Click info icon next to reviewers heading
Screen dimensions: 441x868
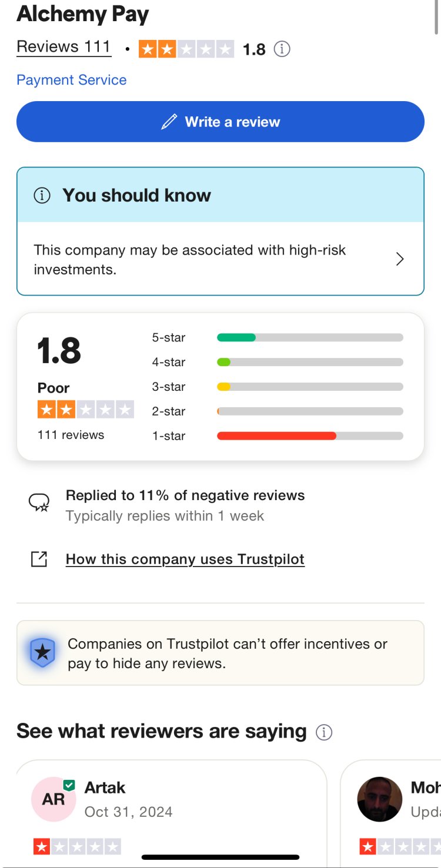point(324,732)
